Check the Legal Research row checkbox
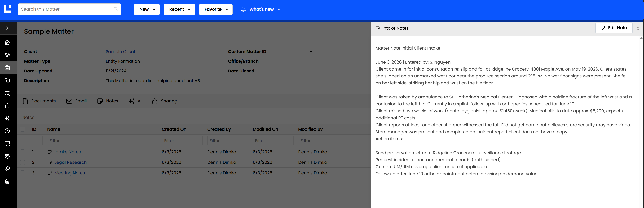The width and height of the screenshot is (644, 208). (23, 162)
